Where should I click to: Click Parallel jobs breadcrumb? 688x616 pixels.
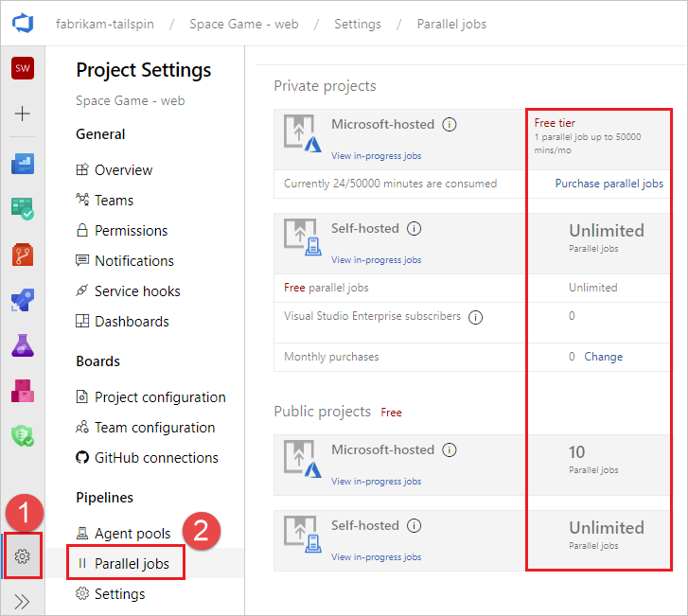[451, 25]
